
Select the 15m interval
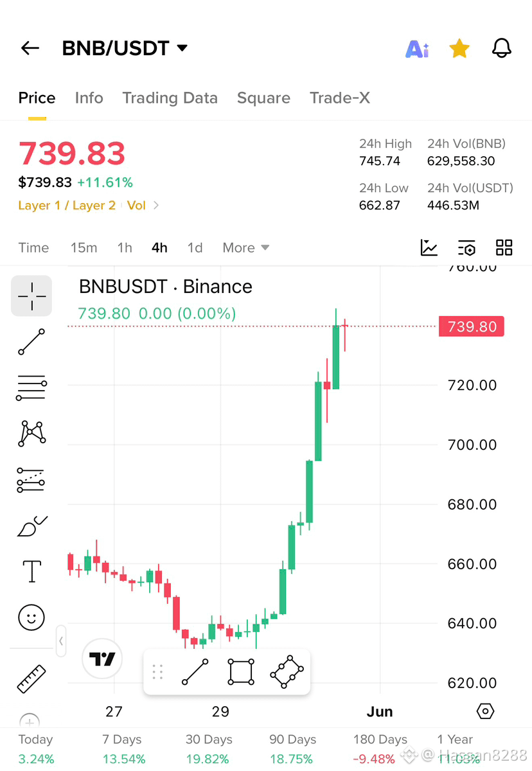[84, 248]
